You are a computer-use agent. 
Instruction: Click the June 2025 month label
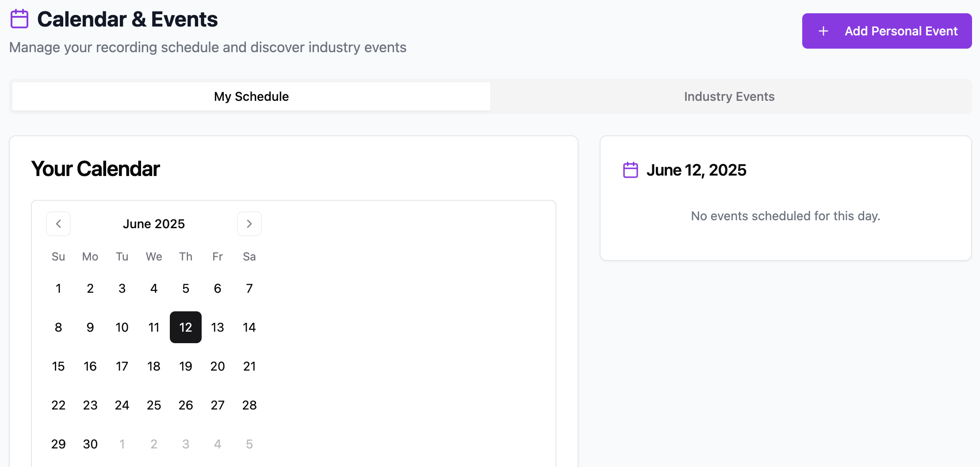(x=154, y=224)
